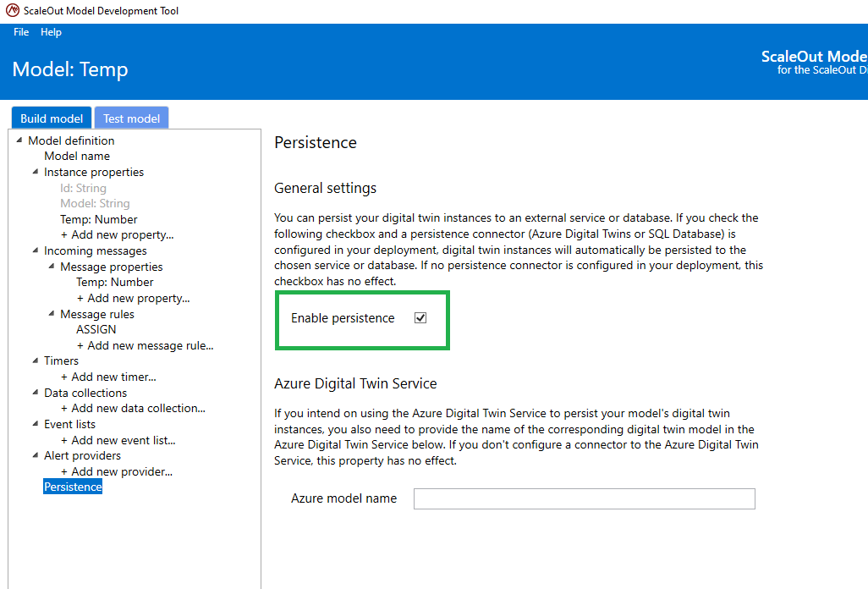Uncheck the Enable persistence checkbox

(x=420, y=317)
